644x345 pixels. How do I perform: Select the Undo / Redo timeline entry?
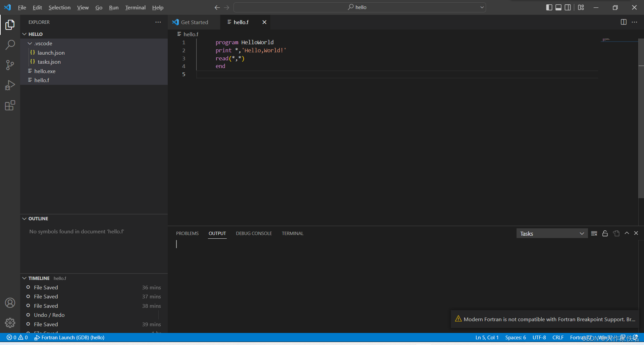point(94,315)
